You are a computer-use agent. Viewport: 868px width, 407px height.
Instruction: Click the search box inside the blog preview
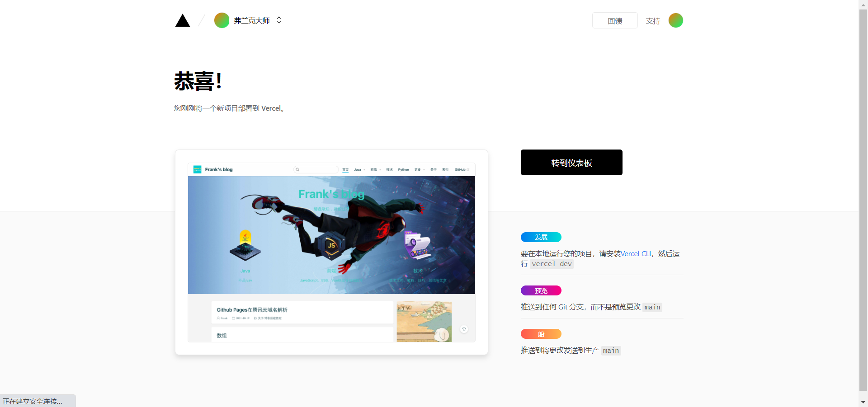coord(316,169)
